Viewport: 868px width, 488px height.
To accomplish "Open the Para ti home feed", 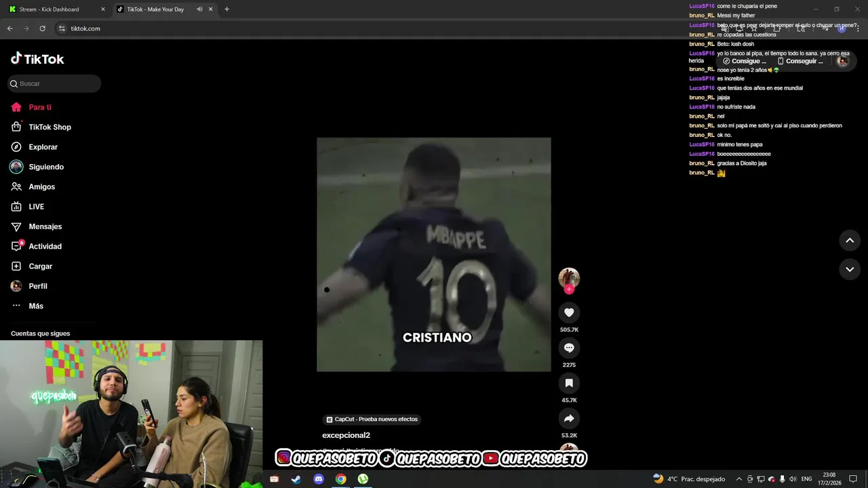I will tap(31, 107).
